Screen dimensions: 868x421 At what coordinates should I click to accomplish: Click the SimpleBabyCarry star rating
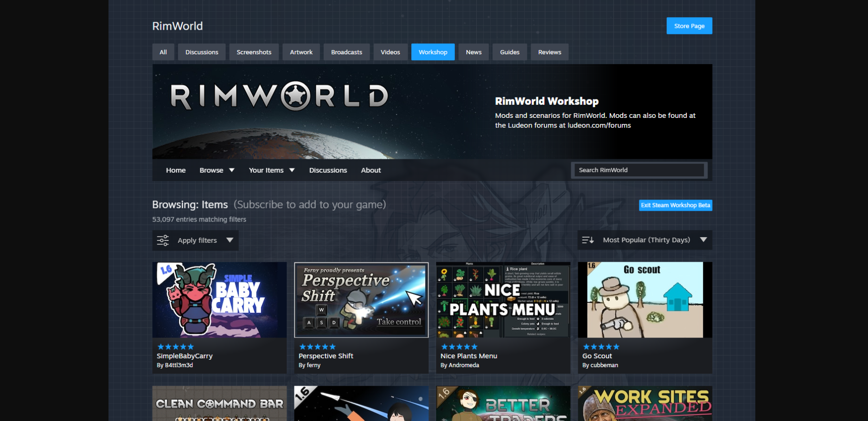point(175,347)
